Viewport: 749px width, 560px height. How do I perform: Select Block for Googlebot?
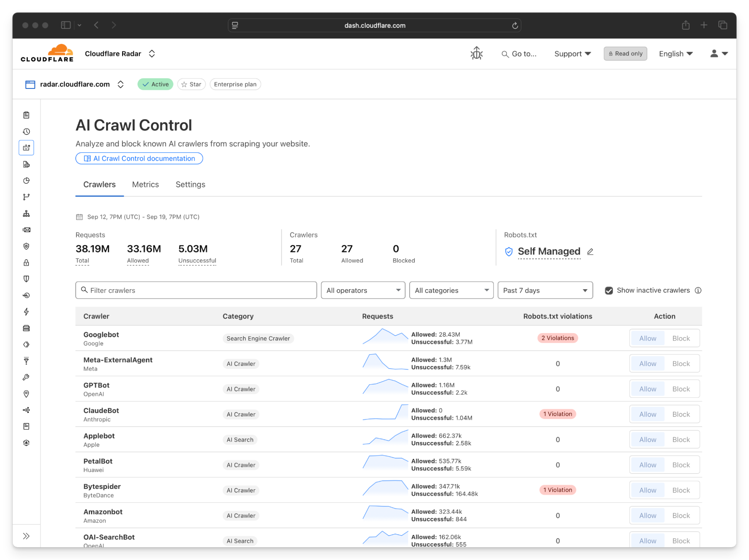(x=680, y=339)
